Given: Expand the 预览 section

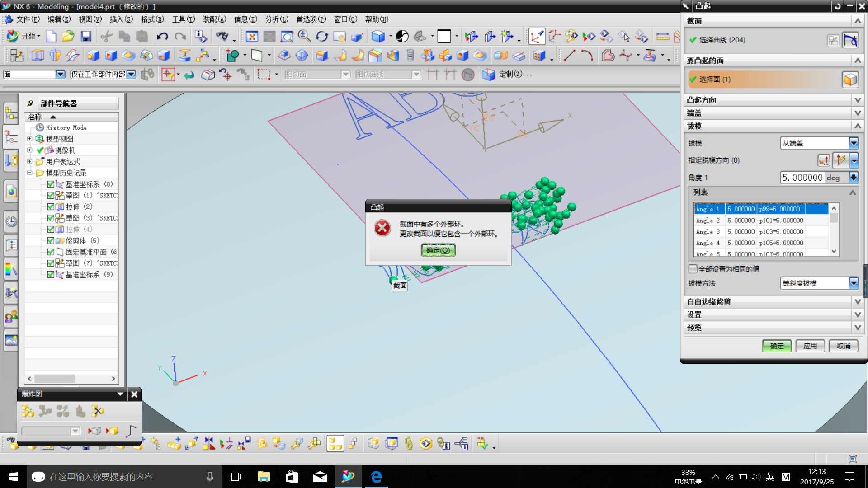Looking at the screenshot, I should tap(774, 328).
